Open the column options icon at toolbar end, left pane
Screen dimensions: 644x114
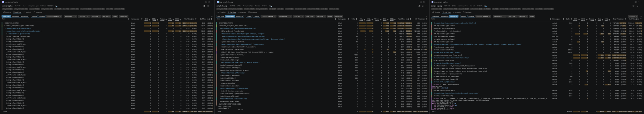[x=212, y=16]
